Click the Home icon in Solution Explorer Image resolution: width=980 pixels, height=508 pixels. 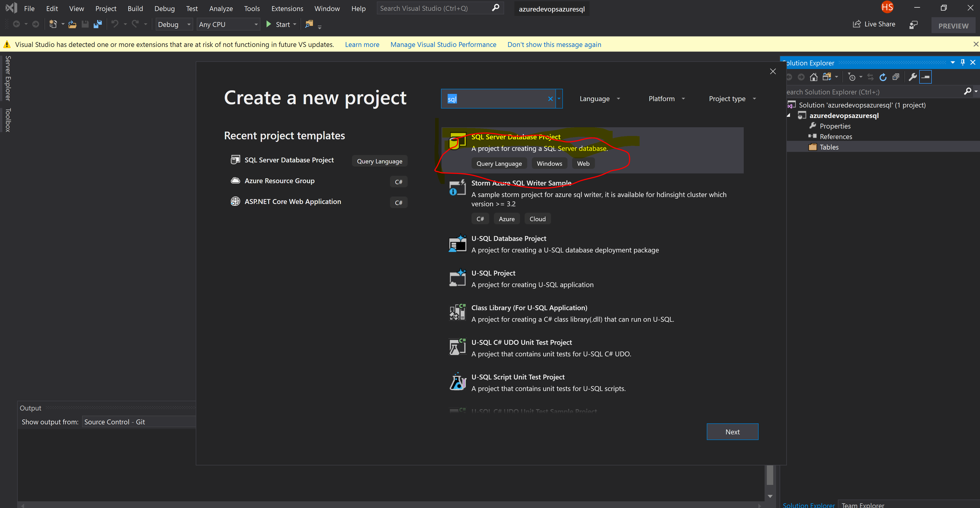(813, 77)
